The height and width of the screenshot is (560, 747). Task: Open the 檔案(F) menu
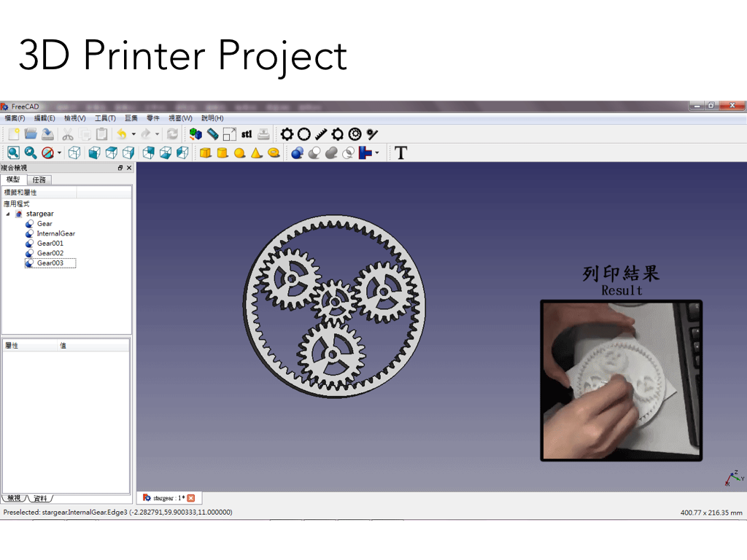(x=15, y=118)
